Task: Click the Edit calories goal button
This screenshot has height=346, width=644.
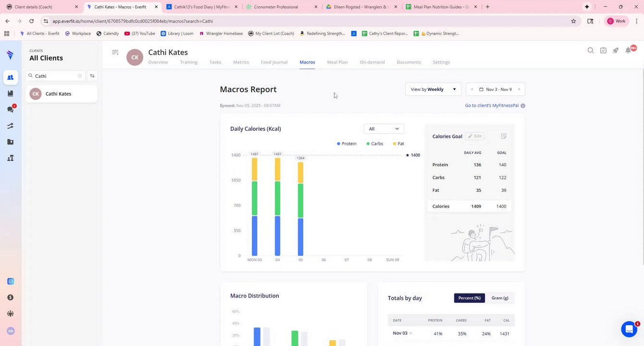Action: (475, 136)
